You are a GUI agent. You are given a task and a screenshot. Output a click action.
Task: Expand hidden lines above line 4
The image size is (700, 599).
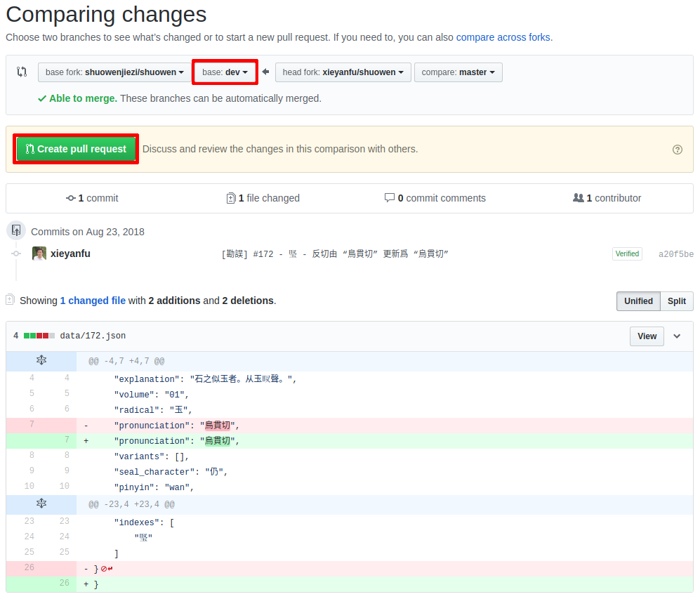pos(41,360)
